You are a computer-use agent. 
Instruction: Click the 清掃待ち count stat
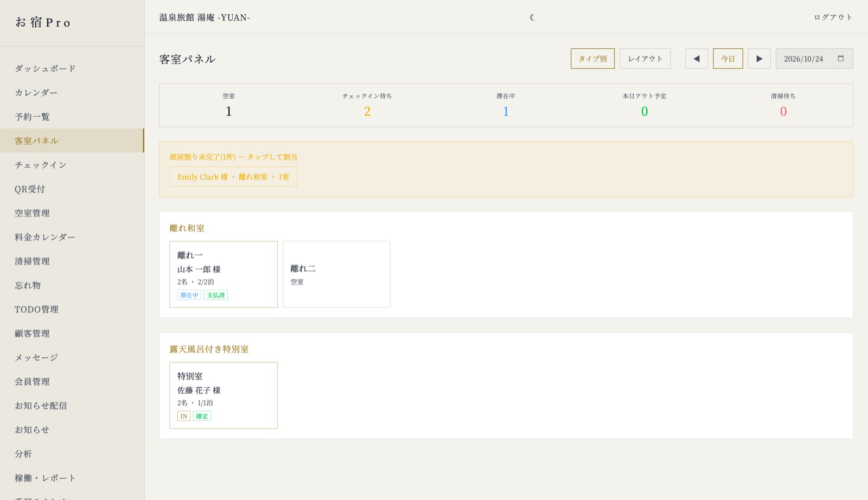point(783,105)
